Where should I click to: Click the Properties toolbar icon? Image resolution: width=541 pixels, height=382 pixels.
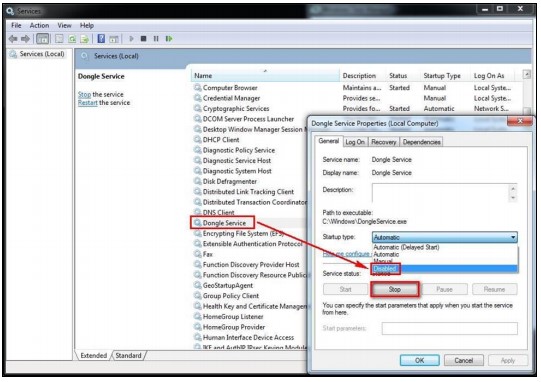[59, 39]
